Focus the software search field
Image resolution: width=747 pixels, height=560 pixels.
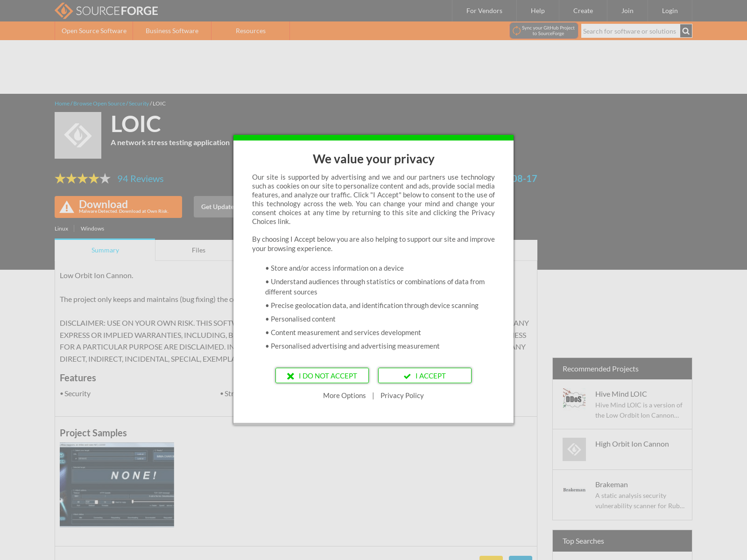630,31
